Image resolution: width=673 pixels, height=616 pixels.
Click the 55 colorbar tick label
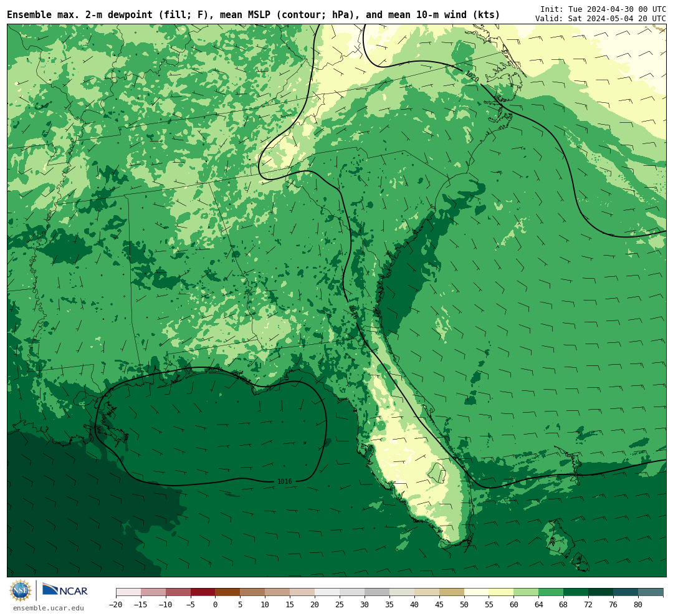489,604
